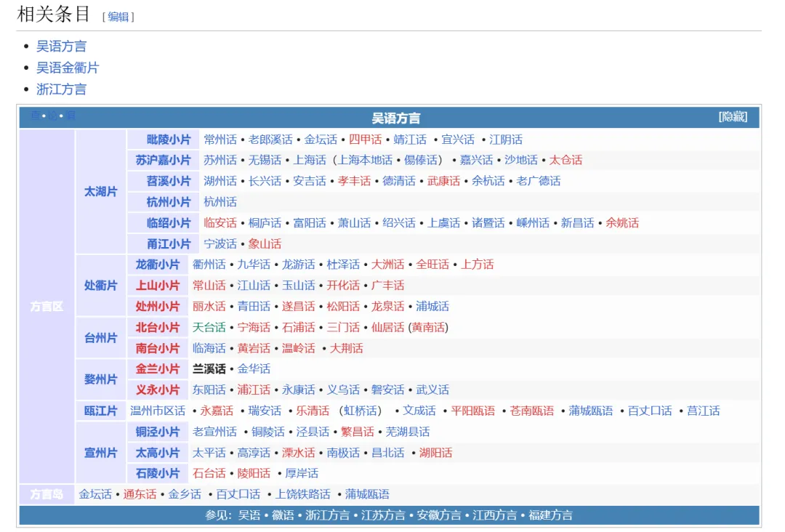Open the 义乌话 link
This screenshot has width=785, height=532.
coord(343,390)
